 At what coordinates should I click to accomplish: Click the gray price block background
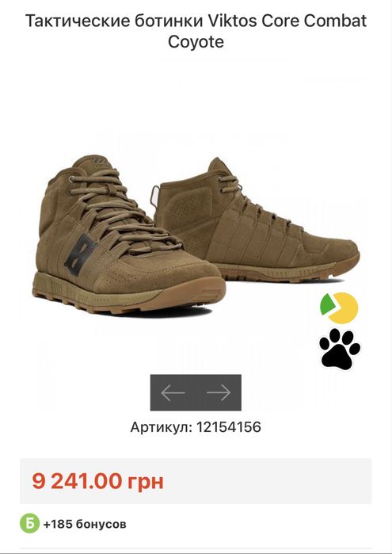pyautogui.click(x=196, y=481)
